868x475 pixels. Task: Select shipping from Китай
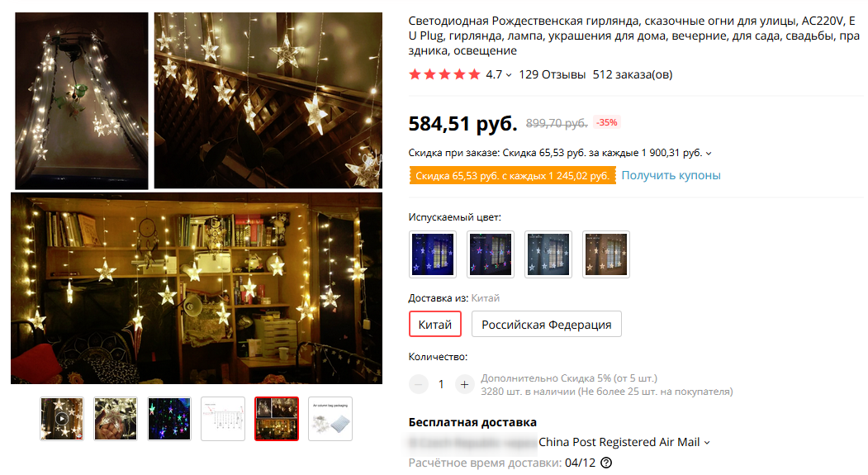coord(435,325)
